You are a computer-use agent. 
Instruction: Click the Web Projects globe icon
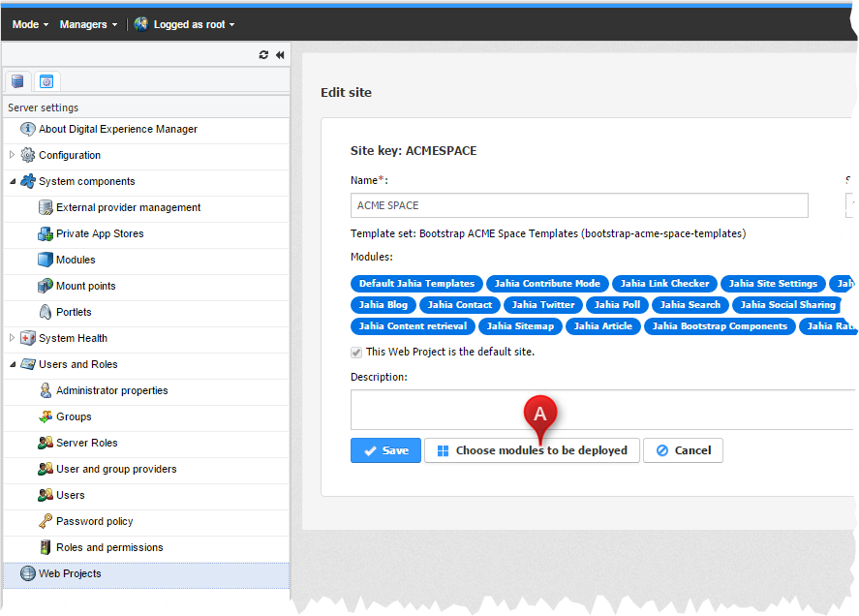pos(27,573)
